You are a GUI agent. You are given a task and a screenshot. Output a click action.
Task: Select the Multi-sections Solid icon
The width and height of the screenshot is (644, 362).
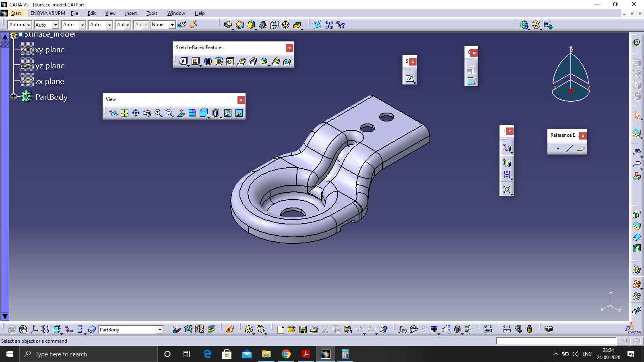[x=276, y=61]
